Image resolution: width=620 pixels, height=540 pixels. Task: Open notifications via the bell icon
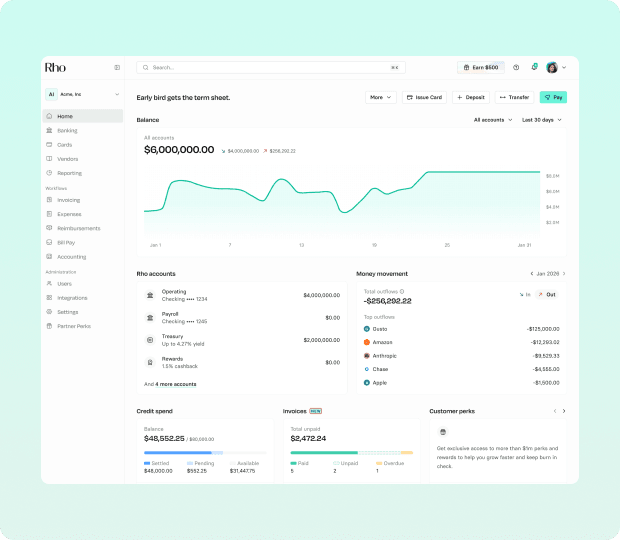point(534,67)
